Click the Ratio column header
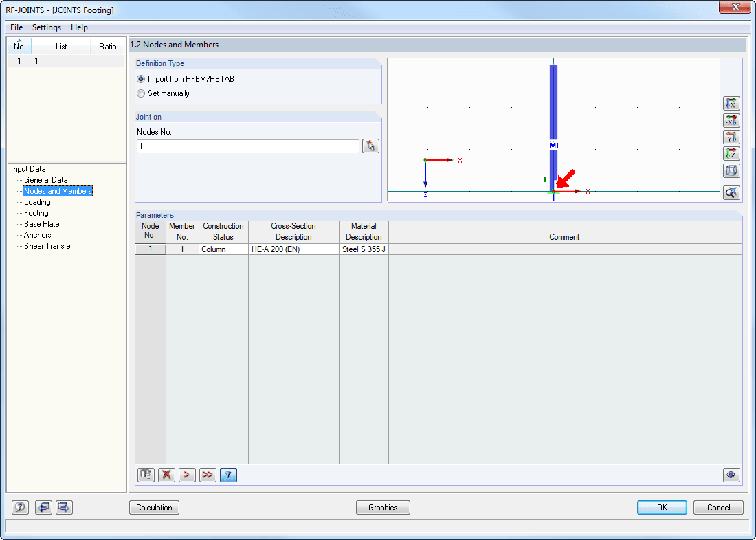This screenshot has width=756, height=540. 107,46
